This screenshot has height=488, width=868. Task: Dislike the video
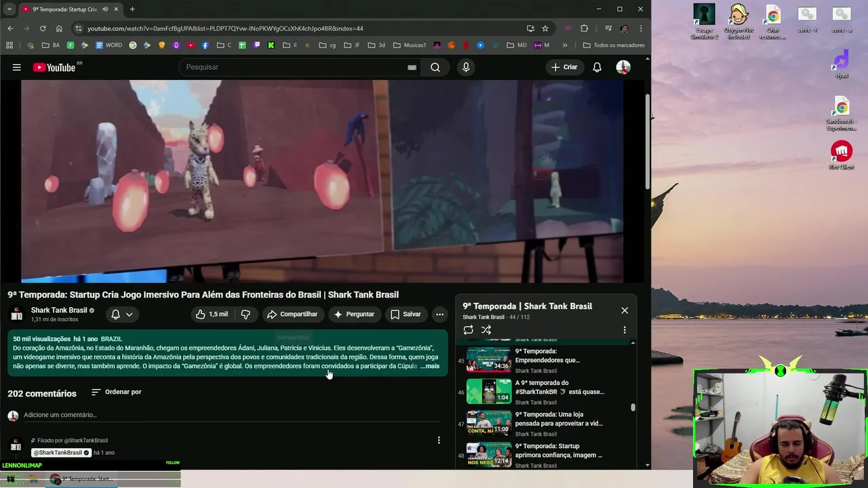(x=245, y=314)
